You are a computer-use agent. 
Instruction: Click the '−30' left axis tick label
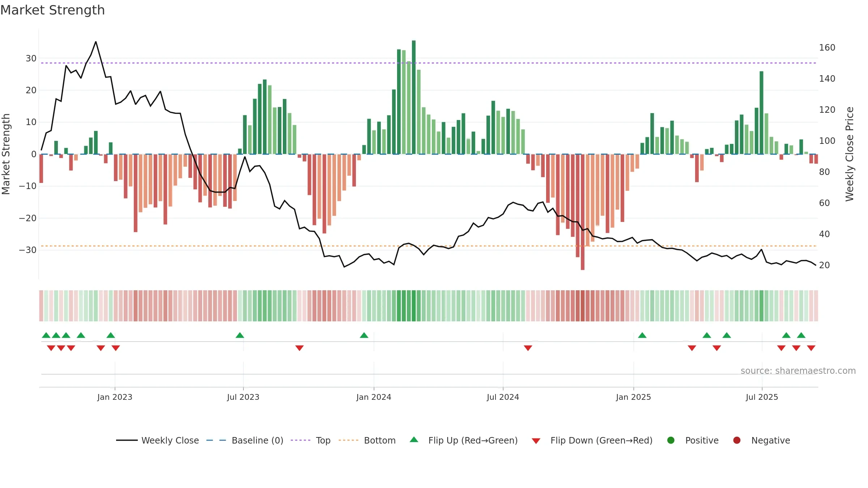pos(28,250)
